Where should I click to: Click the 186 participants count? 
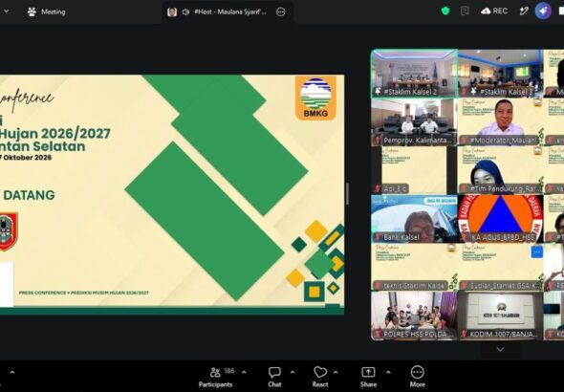[229, 371]
